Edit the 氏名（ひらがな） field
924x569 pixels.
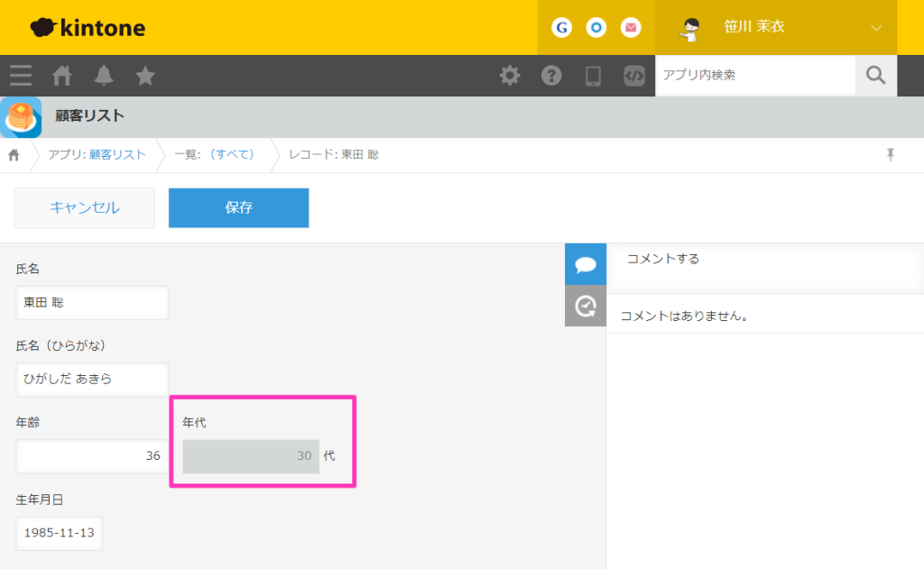click(x=92, y=380)
